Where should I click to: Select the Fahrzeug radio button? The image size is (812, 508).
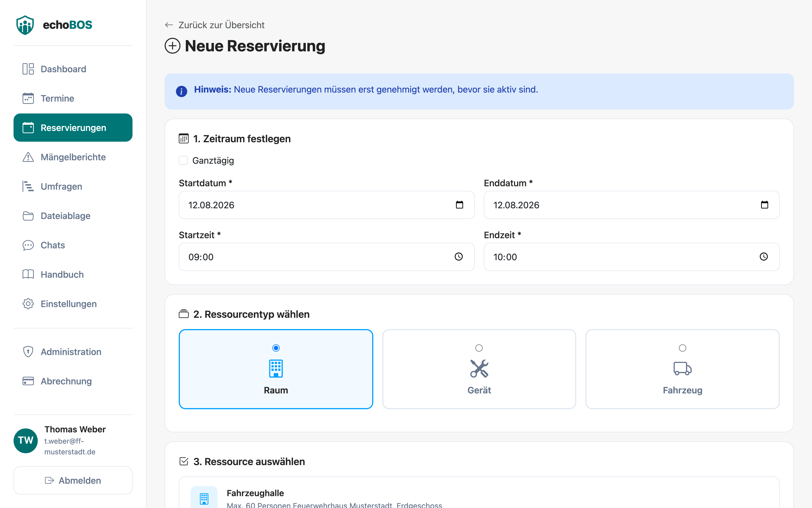[683, 348]
